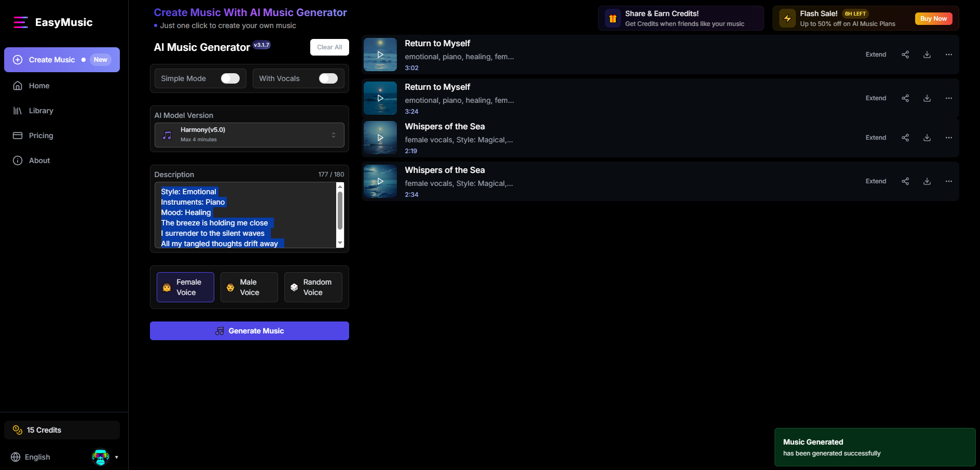Screen dimensions: 980x470
Task: Select the Random Voice option
Action: tap(313, 287)
